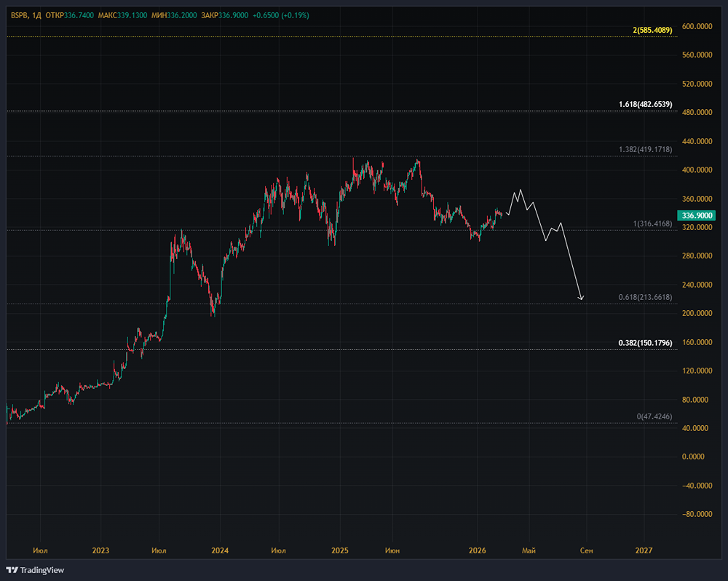This screenshot has height=581, width=728.
Task: Click the 240.0000 price axis label
Action: click(697, 285)
